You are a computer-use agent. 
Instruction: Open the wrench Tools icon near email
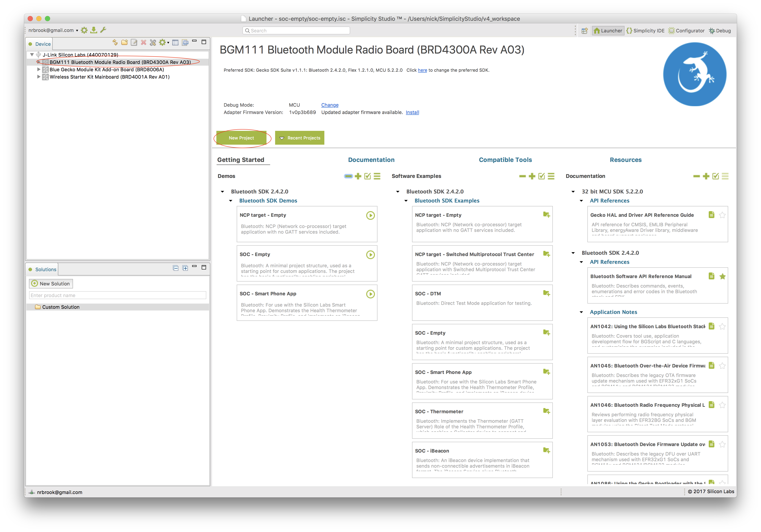click(x=103, y=30)
